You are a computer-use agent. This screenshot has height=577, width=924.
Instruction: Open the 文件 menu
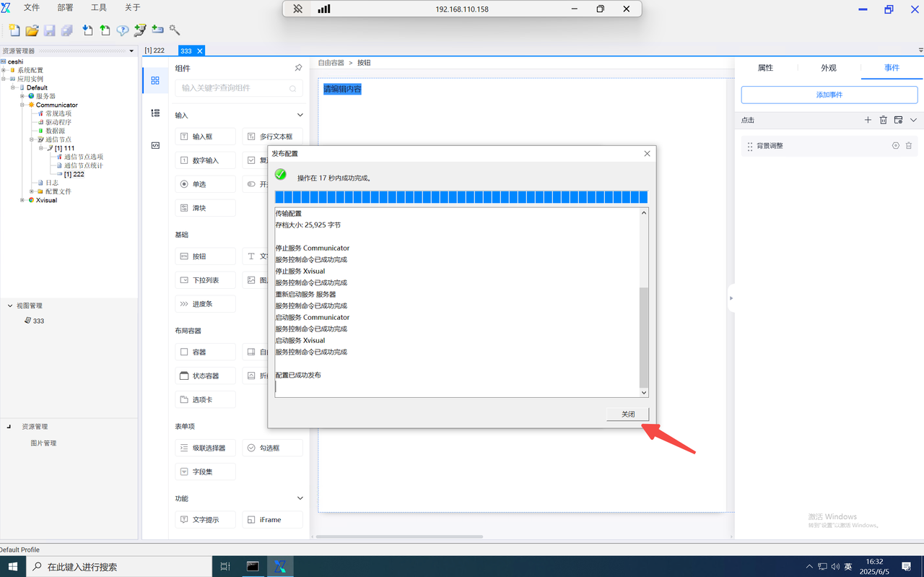coord(32,8)
